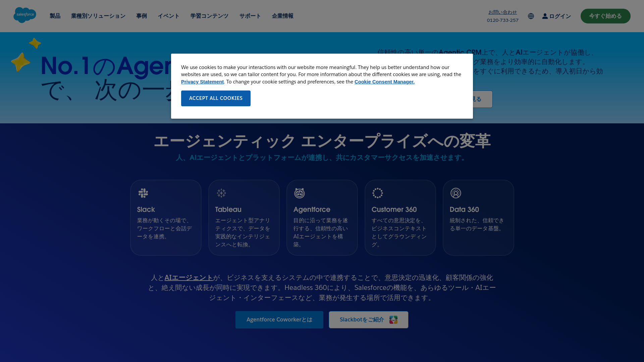Click the Agentforce robot face icon
Screen dimensions: 644x362
click(300, 193)
